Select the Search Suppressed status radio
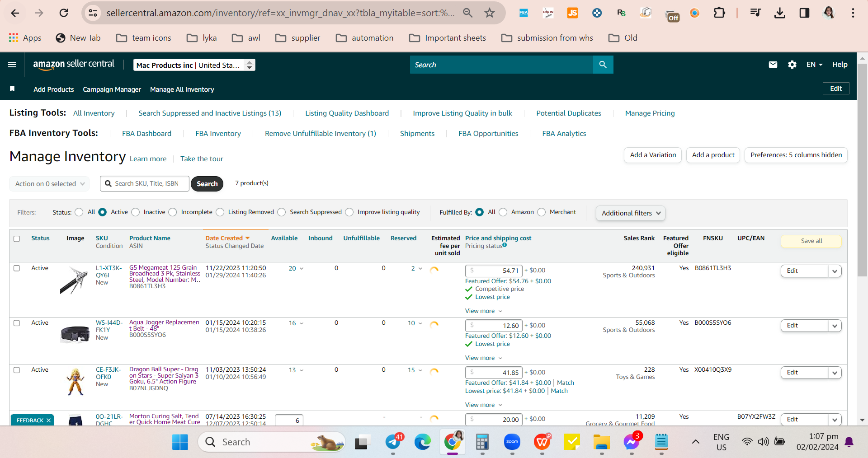Viewport: 868px width, 458px height. (x=282, y=212)
